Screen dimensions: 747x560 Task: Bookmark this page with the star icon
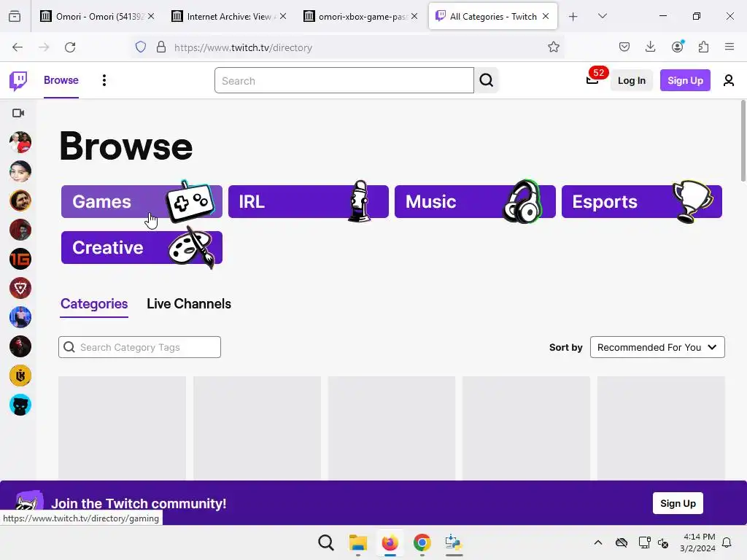(553, 47)
